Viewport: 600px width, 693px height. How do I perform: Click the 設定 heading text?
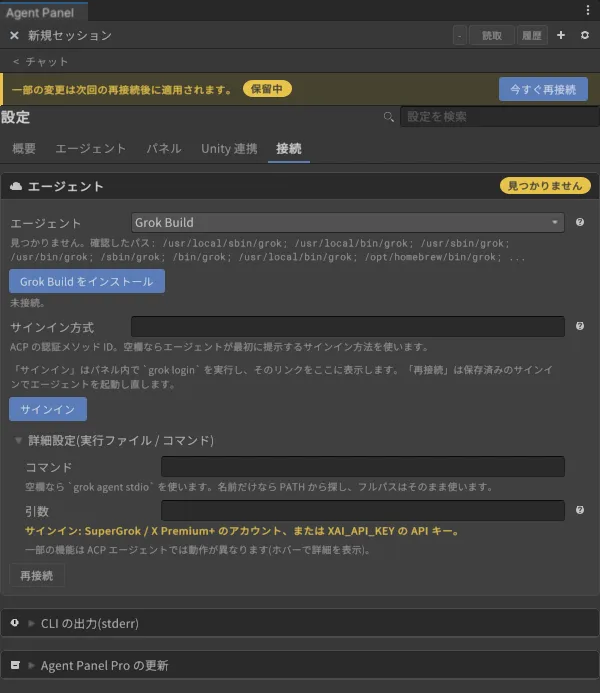15,117
